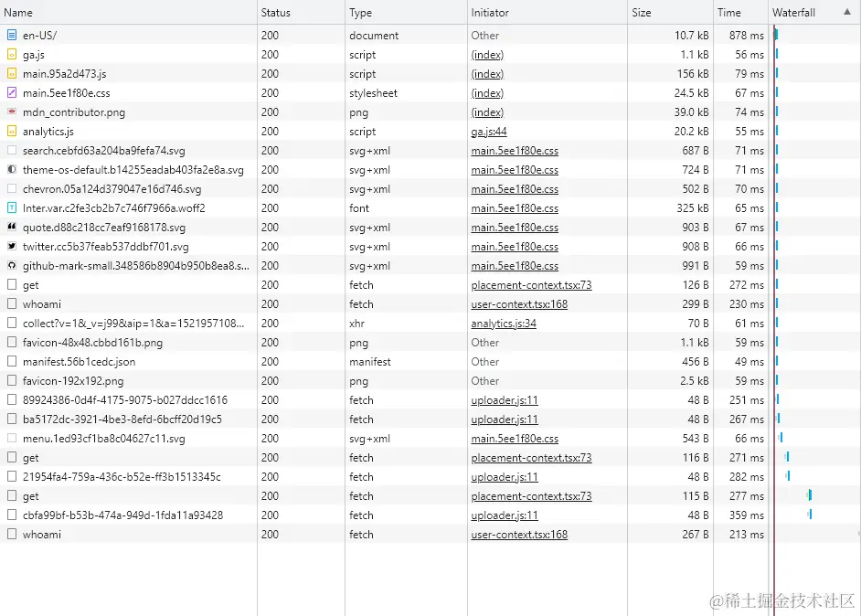Click the waterfall bar of the 277 ms get
The height and width of the screenshot is (616, 861).
coord(810,495)
